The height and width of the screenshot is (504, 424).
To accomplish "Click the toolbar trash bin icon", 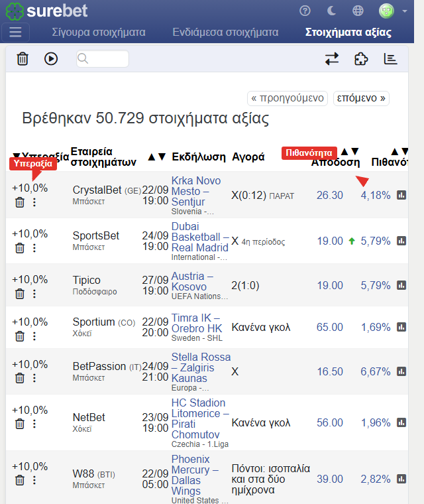I will [x=23, y=59].
